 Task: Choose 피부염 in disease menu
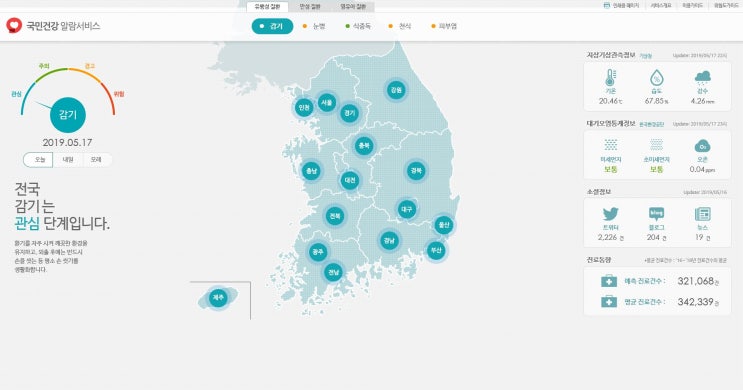point(444,27)
